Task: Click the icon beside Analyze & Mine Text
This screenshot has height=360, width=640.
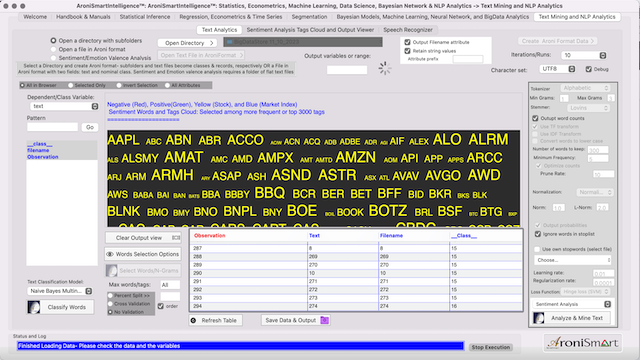Action: point(539,318)
